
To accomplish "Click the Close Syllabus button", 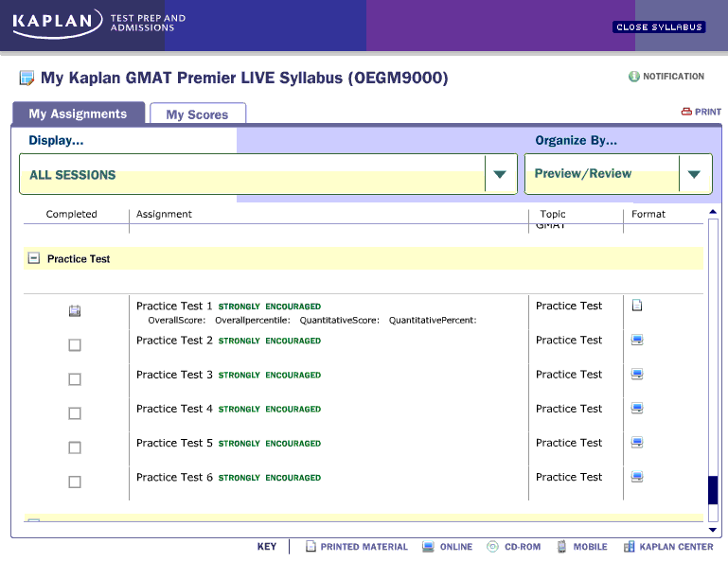I will pos(659,27).
